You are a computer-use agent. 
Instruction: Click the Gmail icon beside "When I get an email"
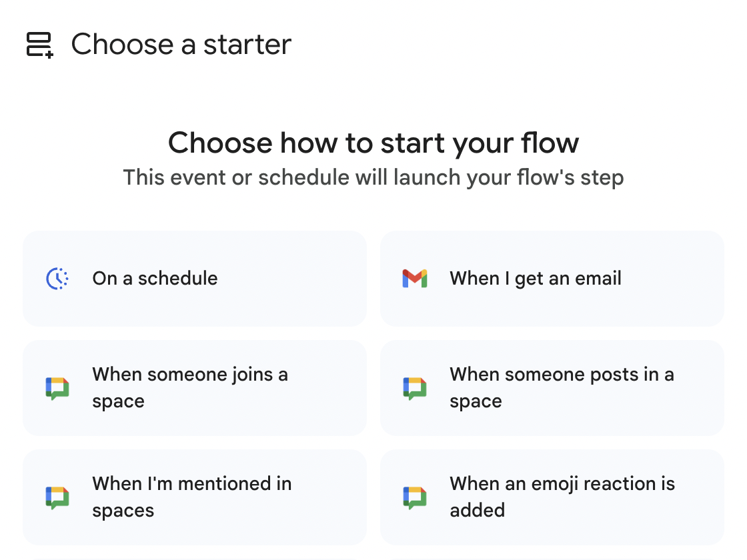click(415, 278)
